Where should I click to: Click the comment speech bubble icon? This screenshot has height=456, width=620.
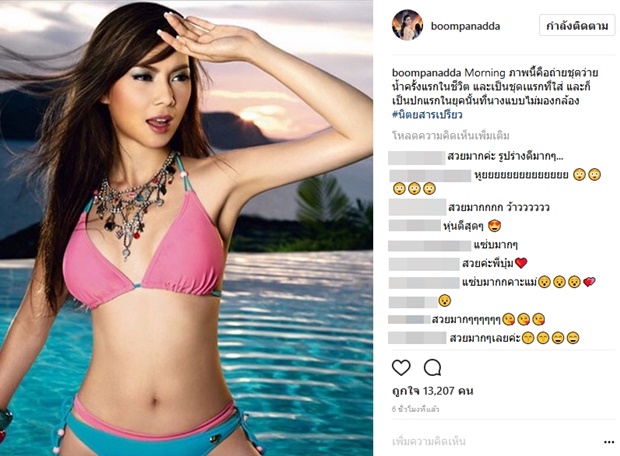(x=432, y=368)
